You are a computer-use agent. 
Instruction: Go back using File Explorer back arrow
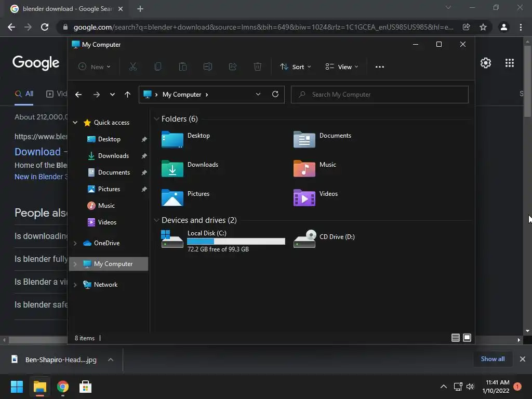[x=78, y=95]
